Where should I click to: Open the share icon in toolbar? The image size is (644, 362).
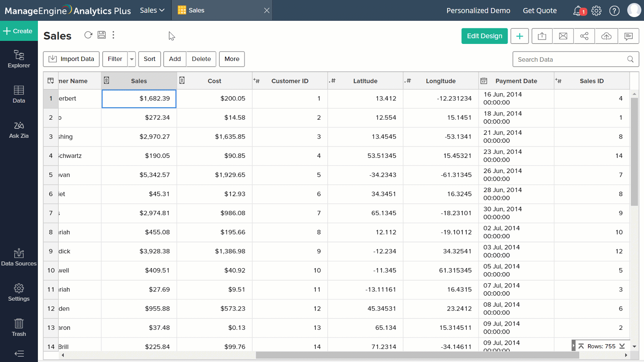(584, 36)
